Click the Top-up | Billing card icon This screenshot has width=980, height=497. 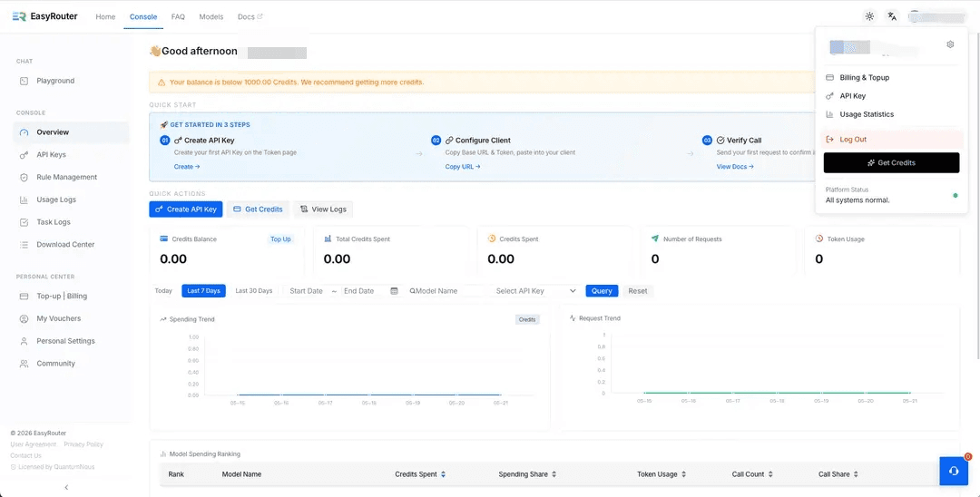(24, 296)
